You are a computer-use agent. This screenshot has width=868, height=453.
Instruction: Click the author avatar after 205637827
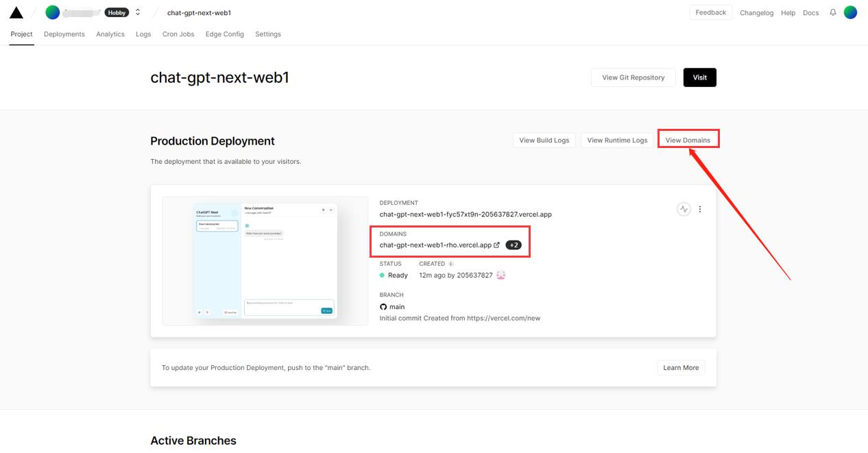pos(501,276)
